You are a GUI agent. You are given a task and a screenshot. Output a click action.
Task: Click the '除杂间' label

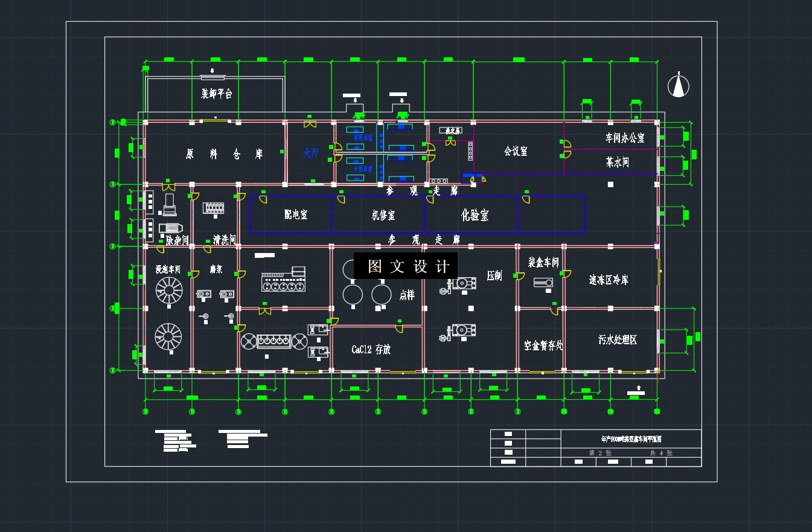(x=177, y=240)
